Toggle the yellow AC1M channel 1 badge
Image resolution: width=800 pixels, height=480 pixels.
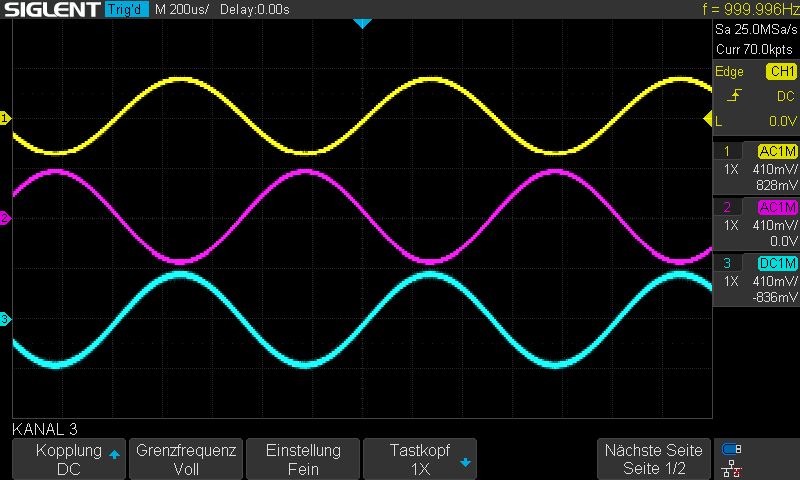tap(777, 151)
